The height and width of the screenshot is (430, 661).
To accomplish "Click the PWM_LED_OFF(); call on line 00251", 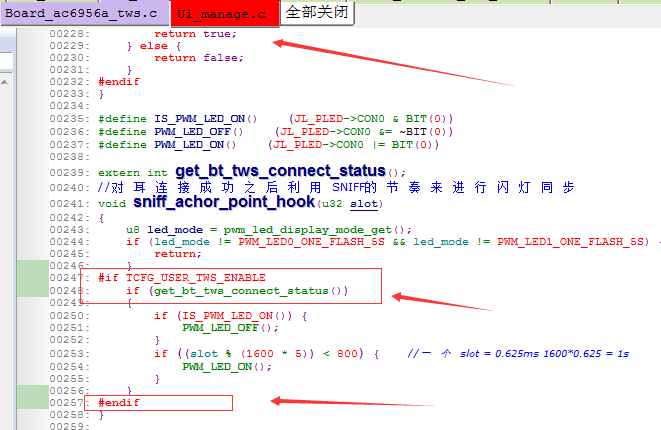I will [x=230, y=328].
